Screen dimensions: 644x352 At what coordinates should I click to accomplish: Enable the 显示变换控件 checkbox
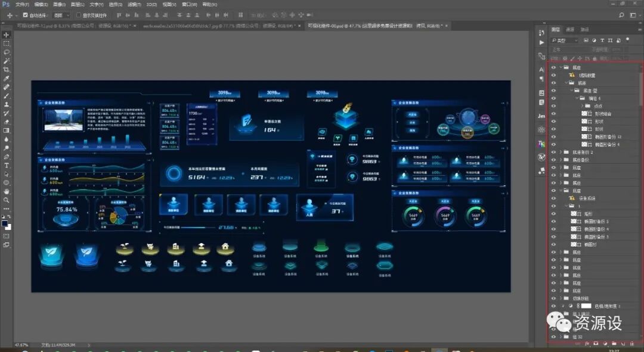coord(79,15)
